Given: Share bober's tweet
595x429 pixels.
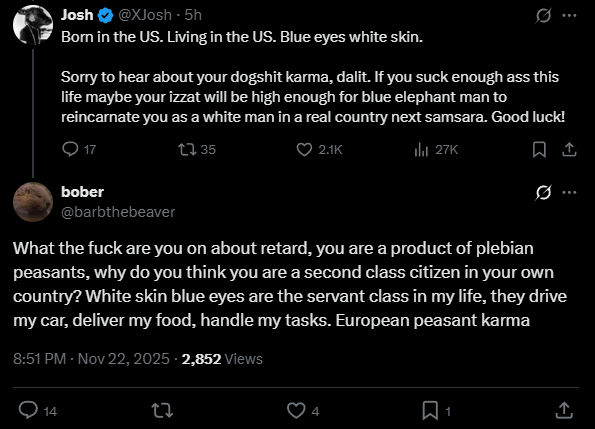Looking at the screenshot, I should (x=564, y=410).
